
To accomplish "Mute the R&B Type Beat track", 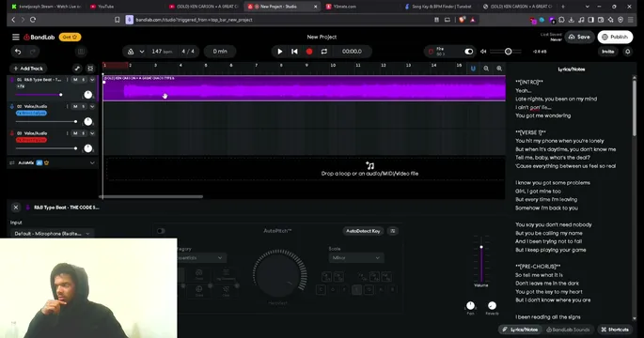I will click(x=75, y=80).
